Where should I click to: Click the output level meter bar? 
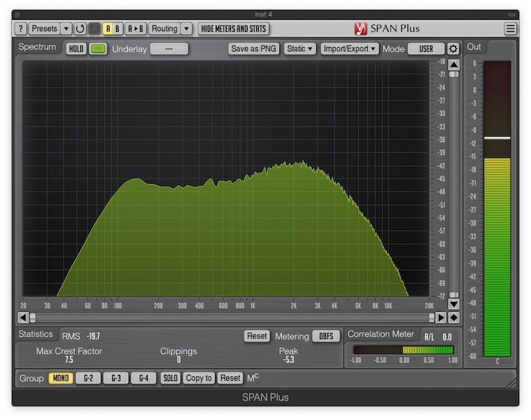tap(497, 209)
